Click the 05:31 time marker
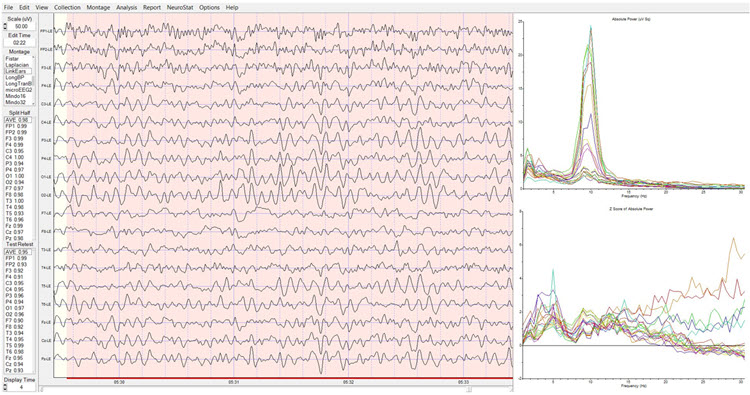The image size is (750, 395). [x=233, y=383]
